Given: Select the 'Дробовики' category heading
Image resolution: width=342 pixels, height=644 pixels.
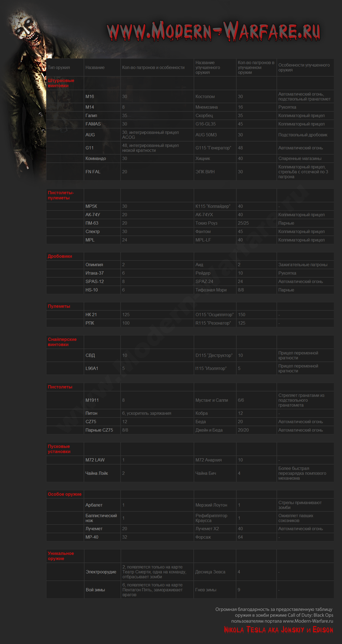Looking at the screenshot, I should [x=60, y=256].
